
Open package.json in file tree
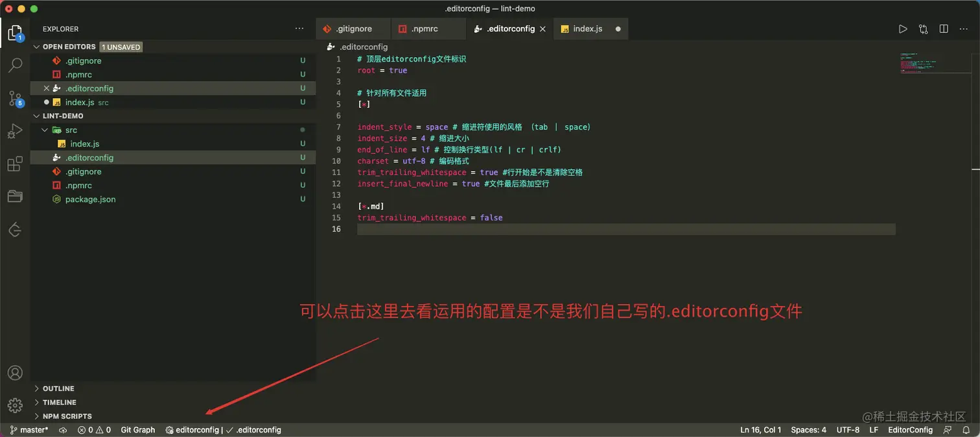pos(173,199)
